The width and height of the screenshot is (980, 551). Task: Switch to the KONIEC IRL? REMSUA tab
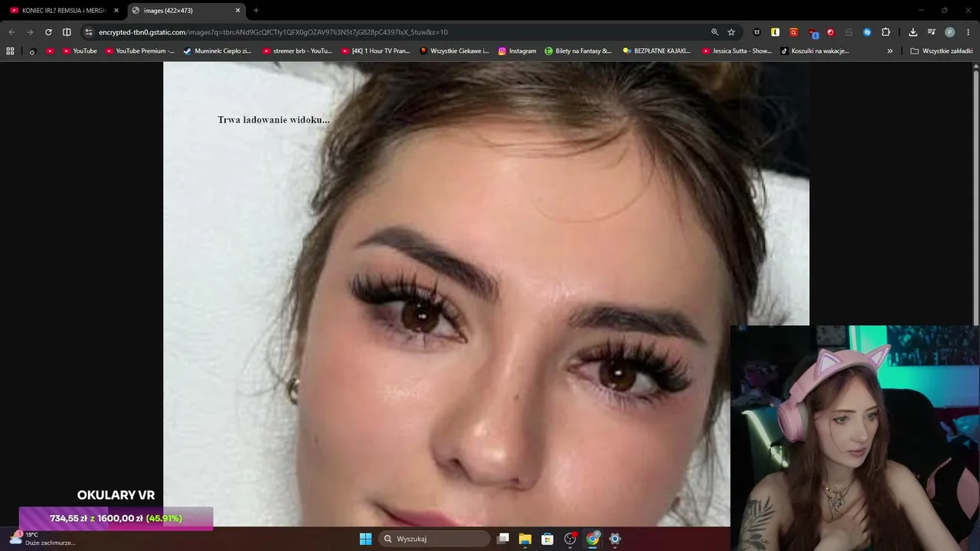[64, 11]
